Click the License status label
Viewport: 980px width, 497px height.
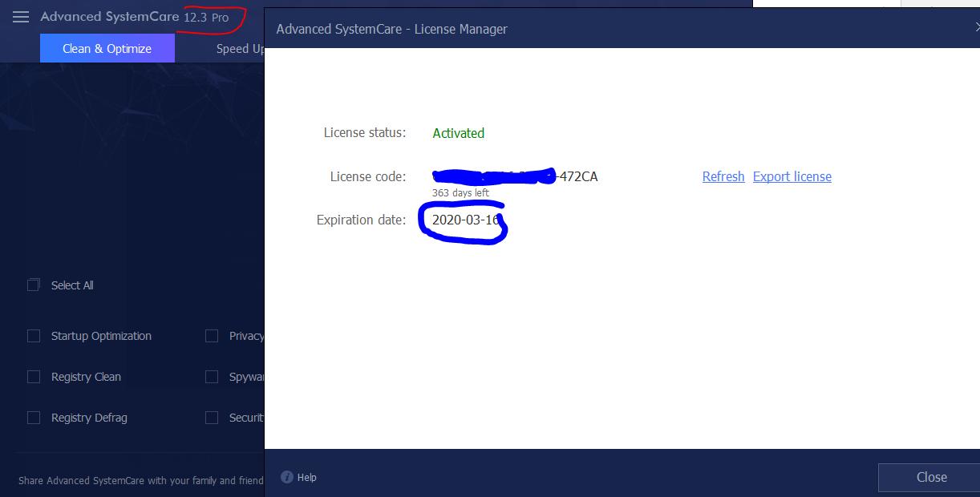pos(365,132)
